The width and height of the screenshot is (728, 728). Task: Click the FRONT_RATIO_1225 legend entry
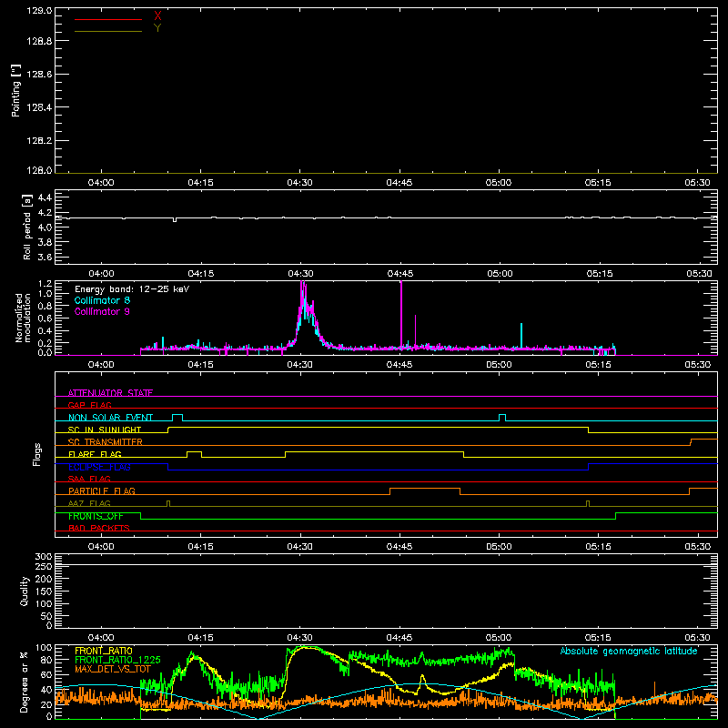(x=118, y=660)
